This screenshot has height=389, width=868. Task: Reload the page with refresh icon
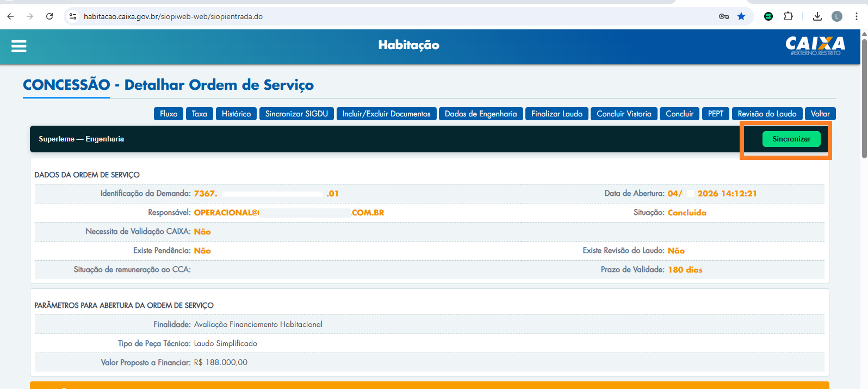[49, 16]
